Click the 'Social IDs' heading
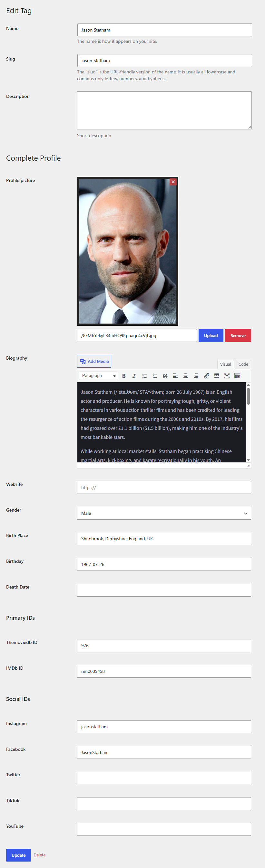Screen dimensions: 265x868 point(18,699)
